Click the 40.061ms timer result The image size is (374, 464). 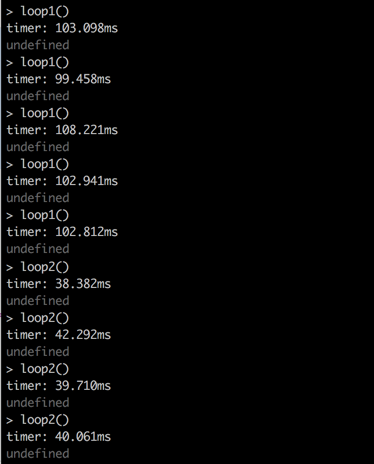tap(59, 437)
